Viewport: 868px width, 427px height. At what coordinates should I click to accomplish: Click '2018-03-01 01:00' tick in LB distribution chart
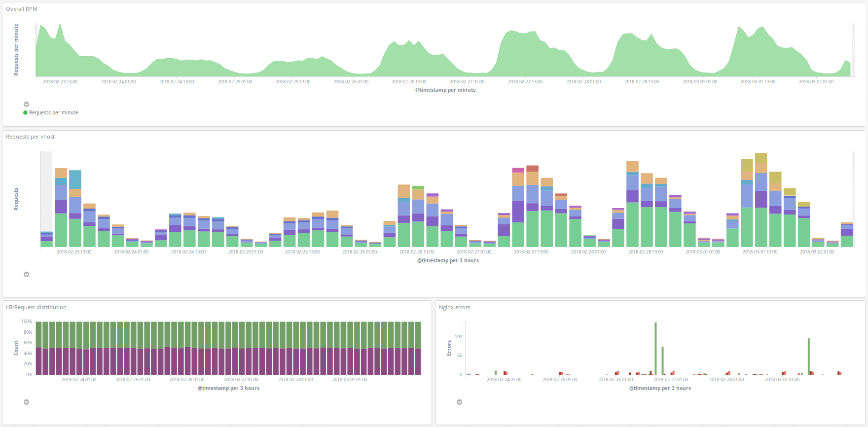click(x=350, y=380)
